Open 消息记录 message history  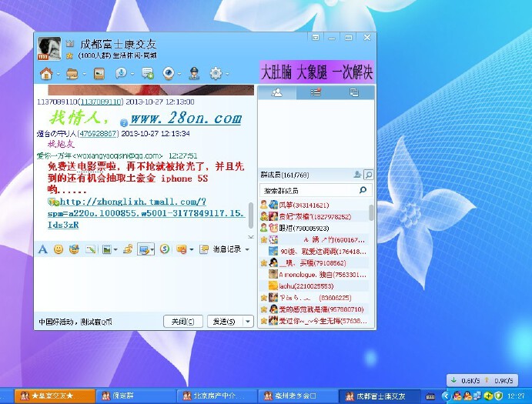226,249
